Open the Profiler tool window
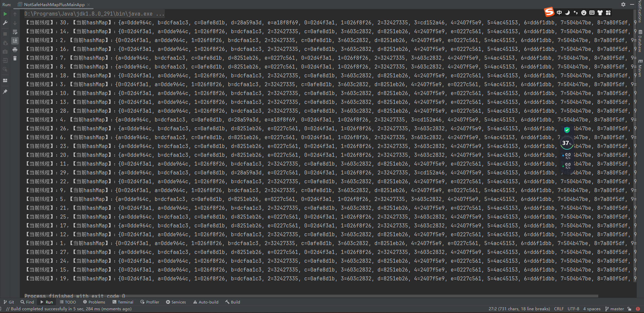 coord(150,302)
